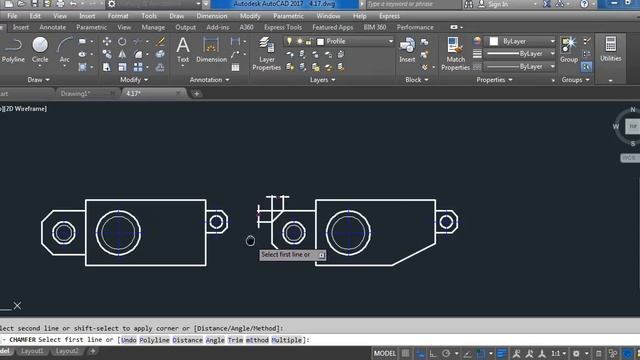Toggle Snap mode in status bar
This screenshot has height=360, width=640.
(x=420, y=353)
